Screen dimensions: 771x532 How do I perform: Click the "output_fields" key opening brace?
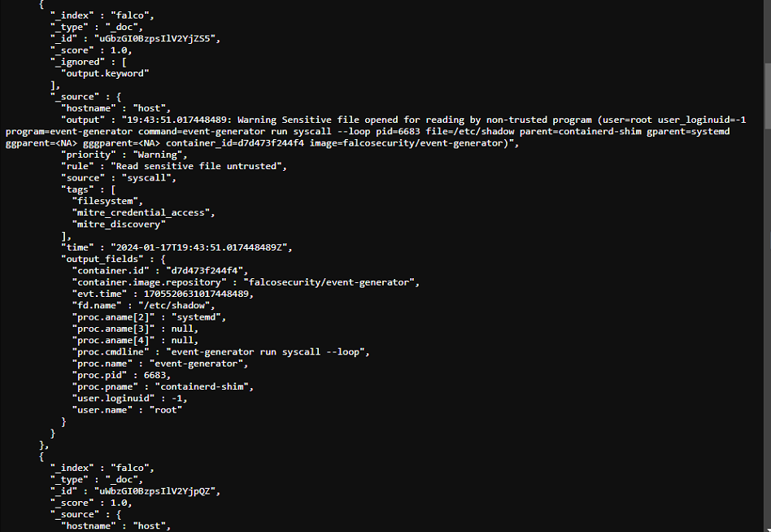[x=163, y=259]
